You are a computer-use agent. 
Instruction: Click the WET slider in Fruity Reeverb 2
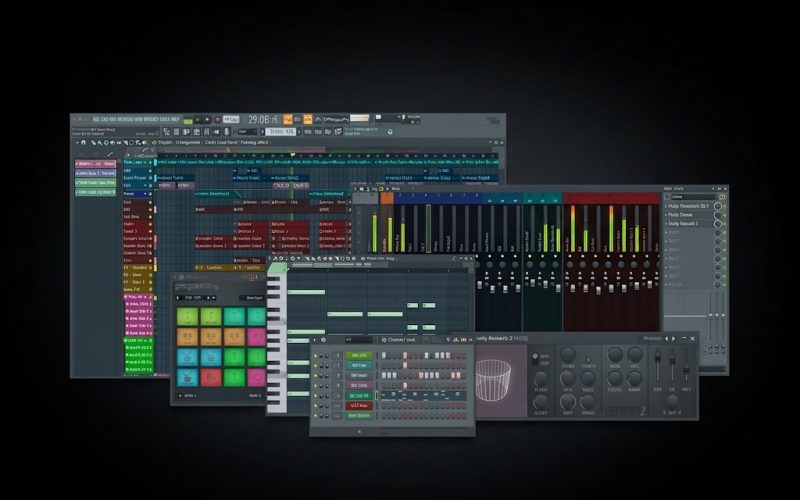click(x=686, y=367)
